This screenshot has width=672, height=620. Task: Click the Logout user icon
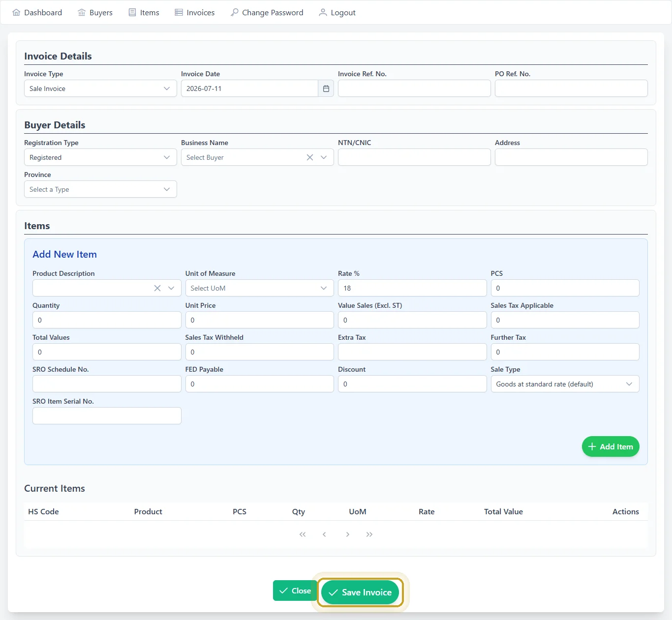click(x=323, y=12)
